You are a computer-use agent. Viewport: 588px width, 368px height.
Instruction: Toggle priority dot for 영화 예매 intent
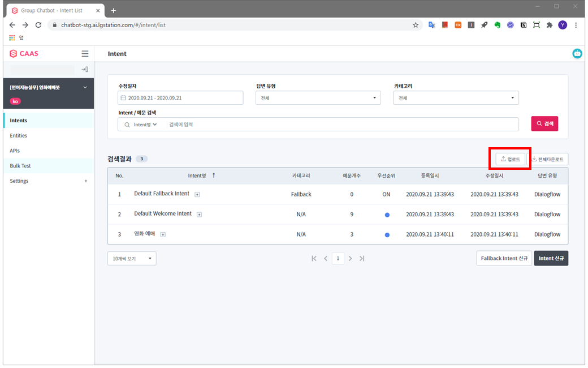click(x=387, y=234)
